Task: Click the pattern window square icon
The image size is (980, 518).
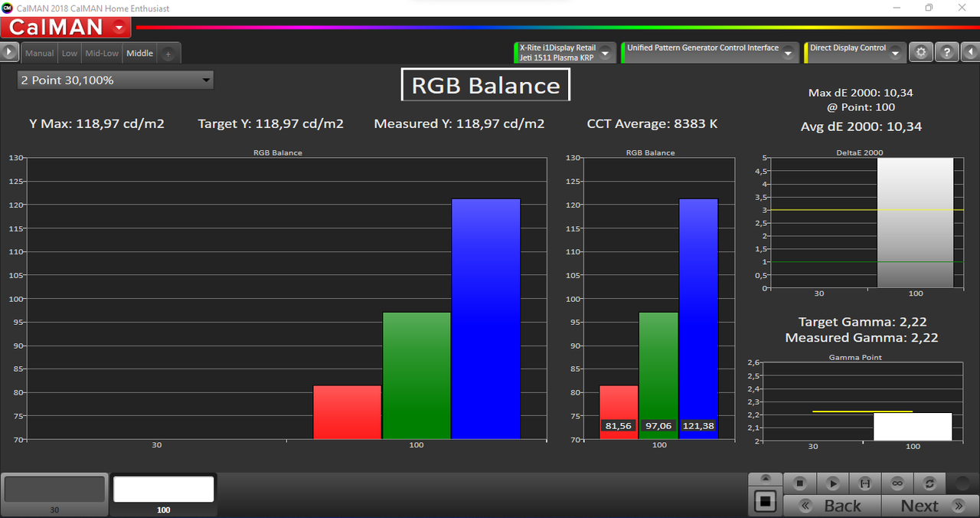Action: (765, 503)
